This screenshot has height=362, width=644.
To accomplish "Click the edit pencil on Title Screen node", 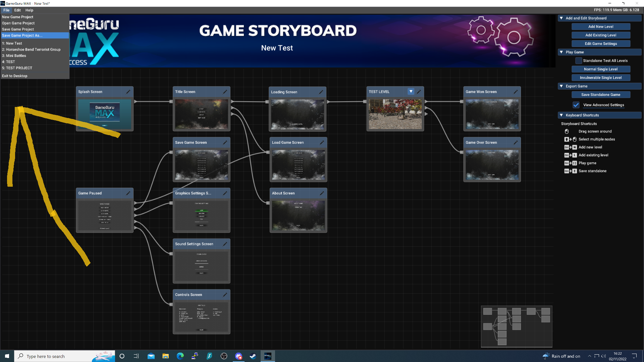I will pyautogui.click(x=225, y=92).
